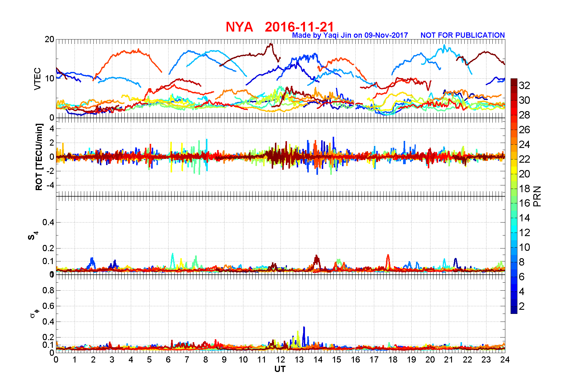
Task: Click colorbar tick label 18
Action: (524, 189)
